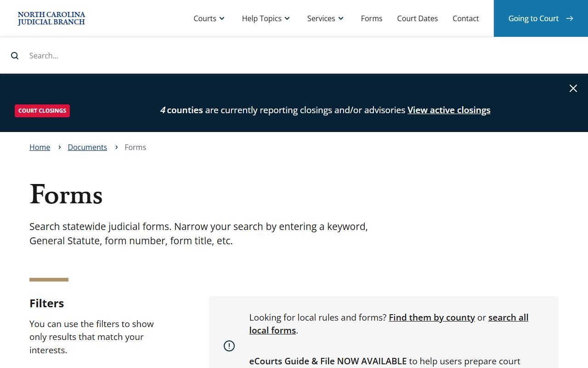
Task: Click the exclamation info icon
Action: [229, 346]
